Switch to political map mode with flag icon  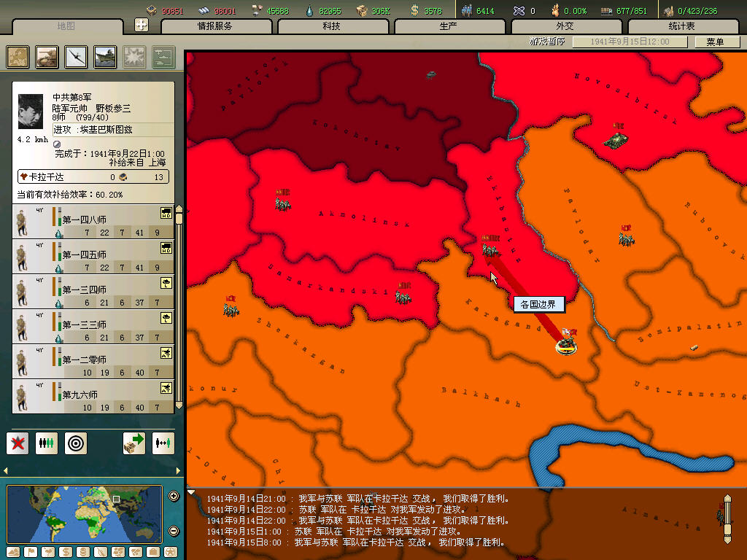[x=31, y=553]
